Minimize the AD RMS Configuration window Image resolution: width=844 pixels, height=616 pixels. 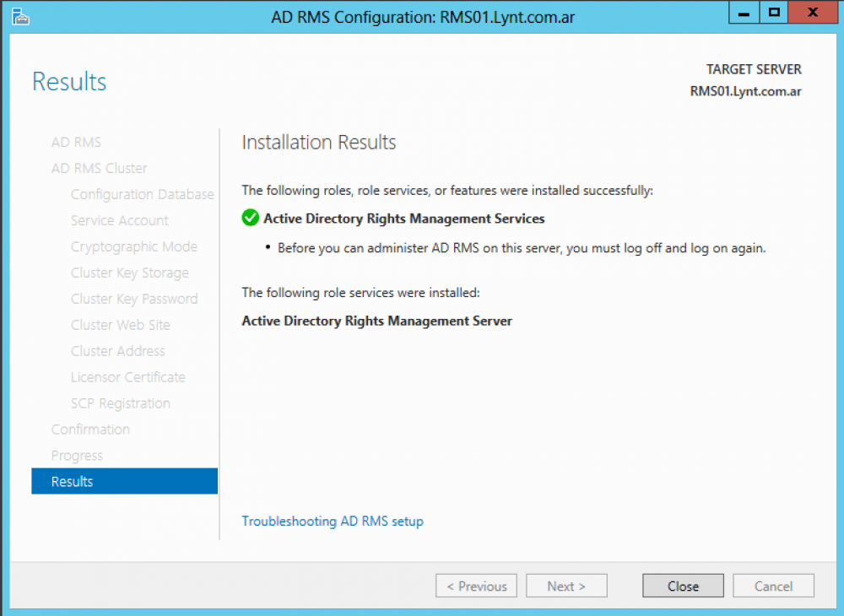pos(744,13)
